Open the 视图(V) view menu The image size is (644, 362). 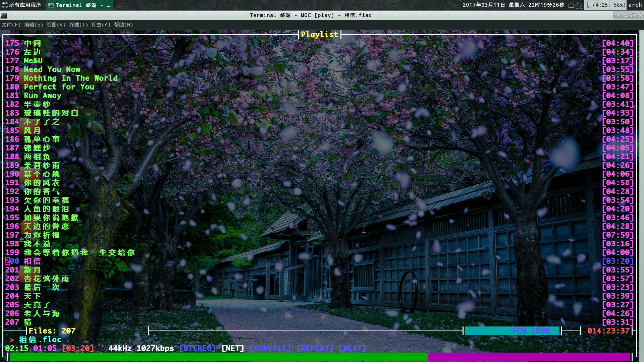coord(56,25)
